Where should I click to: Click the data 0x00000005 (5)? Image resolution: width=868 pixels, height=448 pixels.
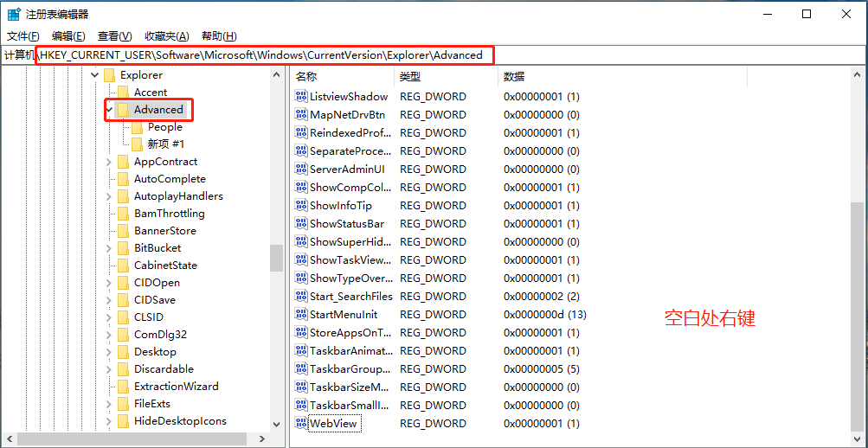542,369
